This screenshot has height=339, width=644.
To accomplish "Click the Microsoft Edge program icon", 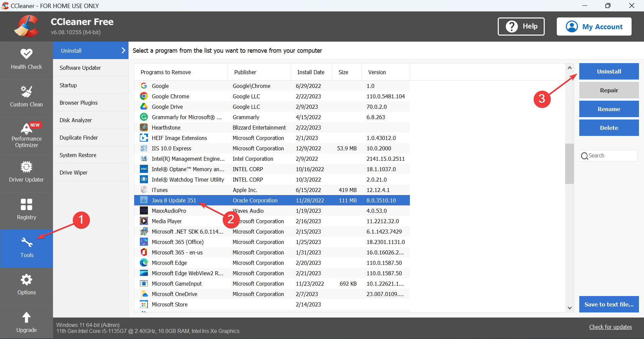I will pyautogui.click(x=144, y=263).
